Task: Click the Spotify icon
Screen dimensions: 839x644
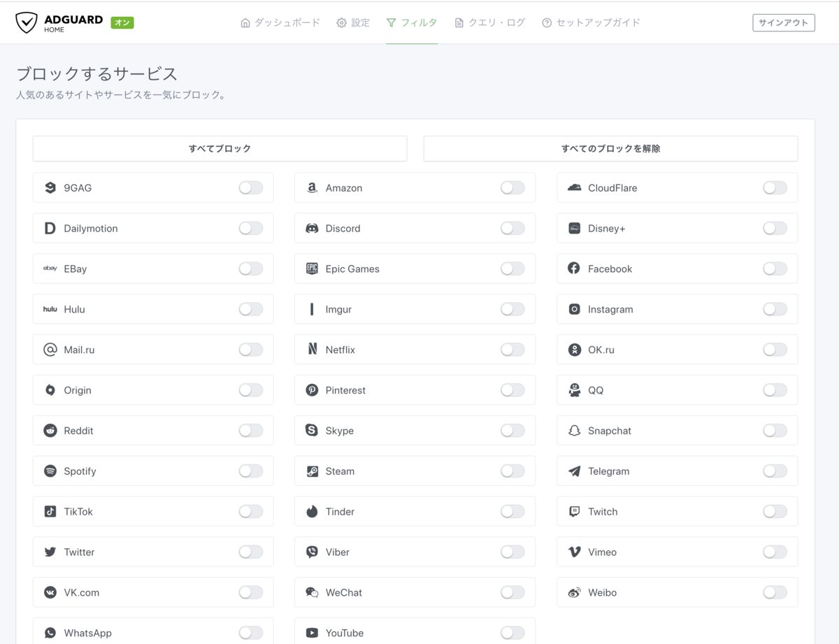Action: coord(50,471)
